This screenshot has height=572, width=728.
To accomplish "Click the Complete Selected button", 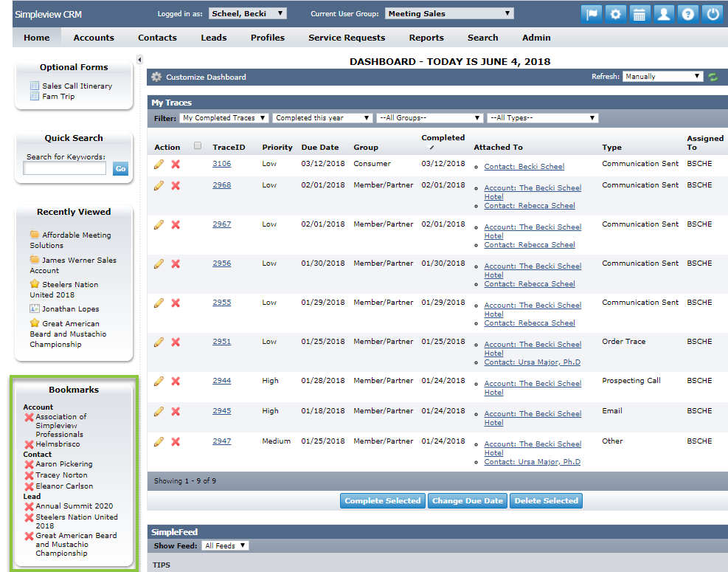I will point(383,500).
